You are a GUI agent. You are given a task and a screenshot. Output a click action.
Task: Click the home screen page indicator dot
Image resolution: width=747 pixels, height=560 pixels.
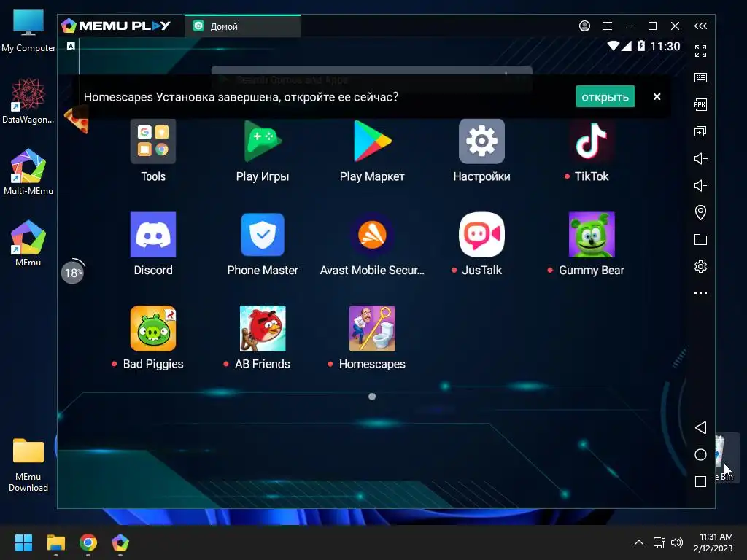click(x=372, y=397)
